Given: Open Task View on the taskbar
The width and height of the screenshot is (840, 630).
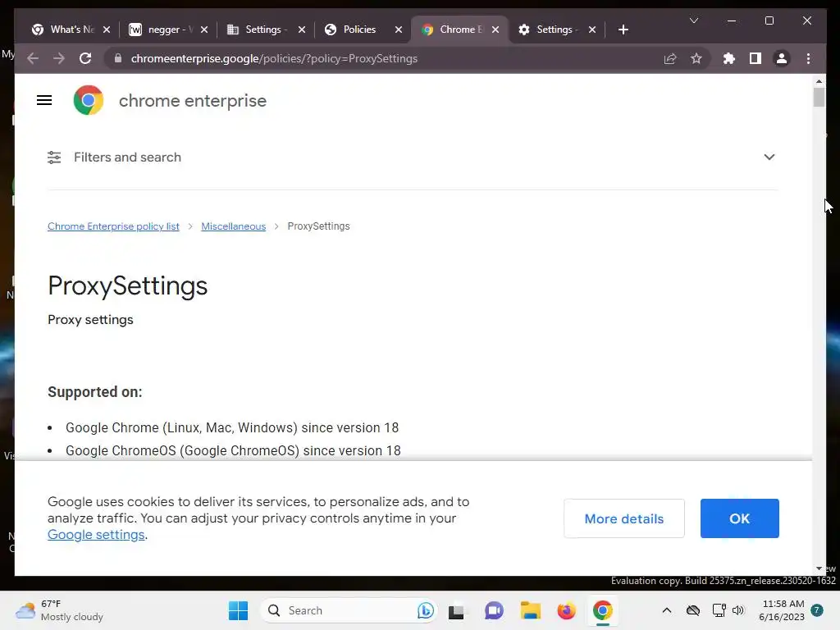Looking at the screenshot, I should click(456, 610).
